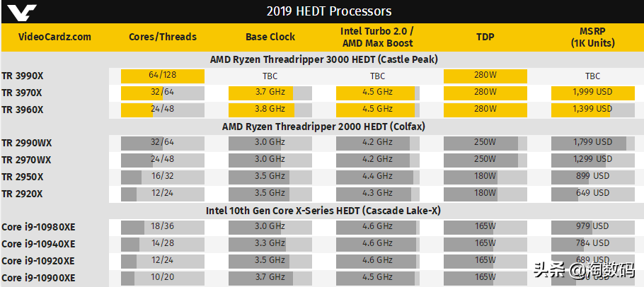Click the 979 USD price cell
Screen dimensions: 644x287
click(x=592, y=228)
